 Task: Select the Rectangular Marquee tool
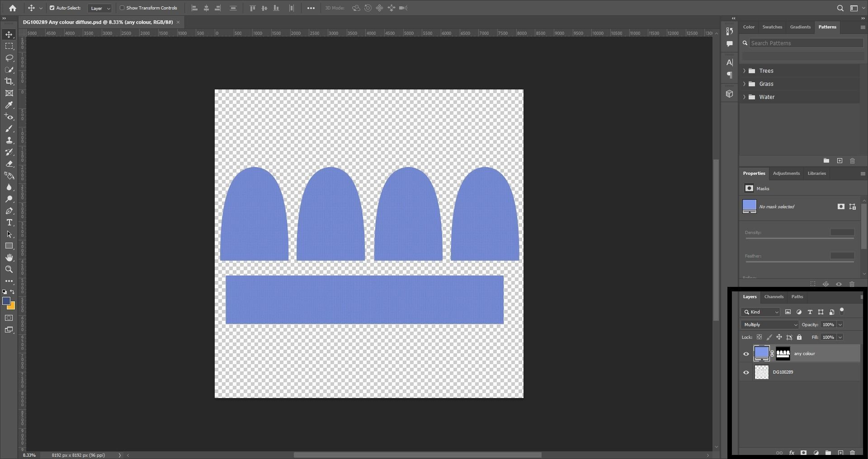(9, 46)
